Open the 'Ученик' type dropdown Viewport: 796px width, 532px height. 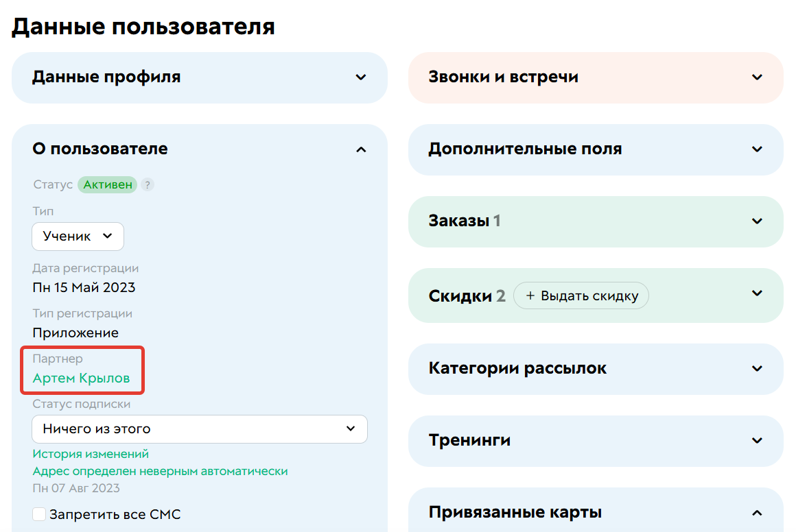pos(78,236)
